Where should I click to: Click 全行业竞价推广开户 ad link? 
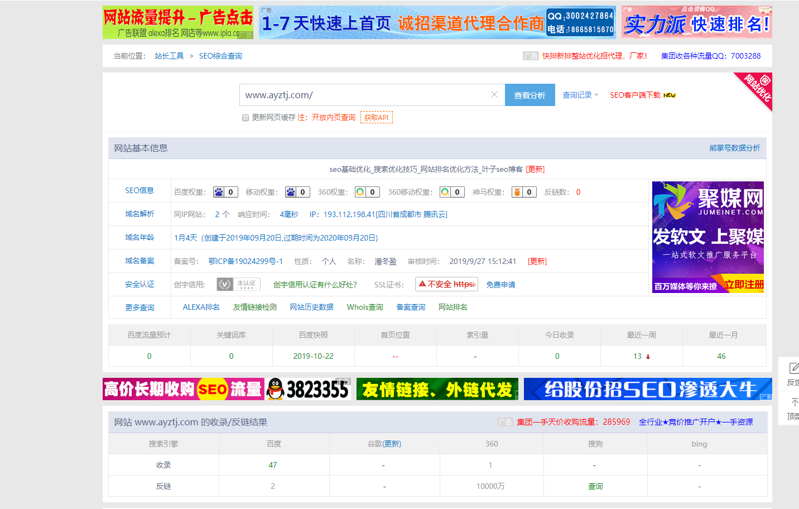coord(696,422)
